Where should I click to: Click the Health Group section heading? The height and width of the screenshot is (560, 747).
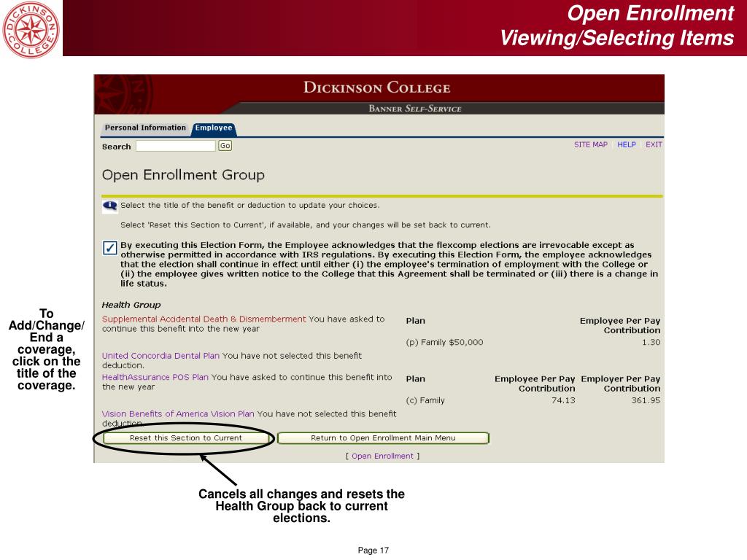pos(131,305)
